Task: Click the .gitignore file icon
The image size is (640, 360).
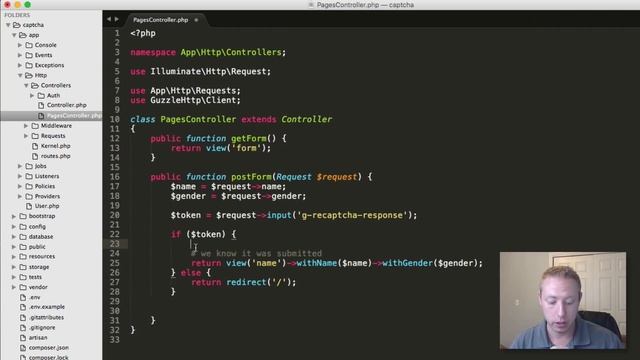Action: (23, 327)
